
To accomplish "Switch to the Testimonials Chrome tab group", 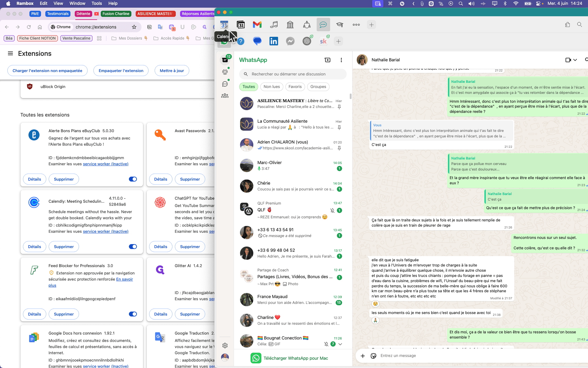I will (x=58, y=14).
